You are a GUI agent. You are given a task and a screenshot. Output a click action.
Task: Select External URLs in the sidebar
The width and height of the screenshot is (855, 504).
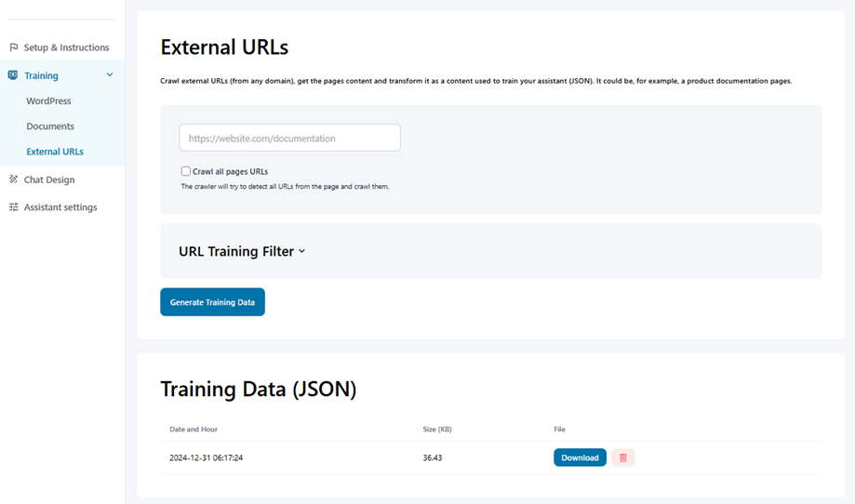click(x=55, y=152)
